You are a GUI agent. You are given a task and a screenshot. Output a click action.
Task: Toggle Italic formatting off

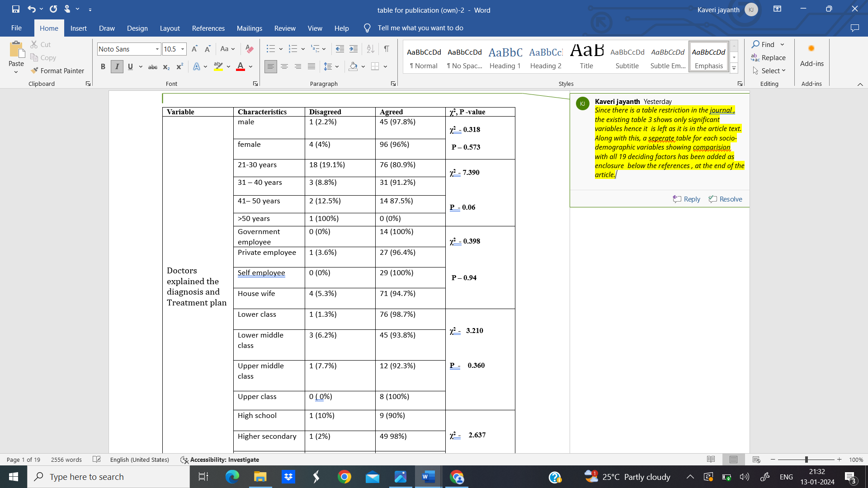click(x=117, y=66)
